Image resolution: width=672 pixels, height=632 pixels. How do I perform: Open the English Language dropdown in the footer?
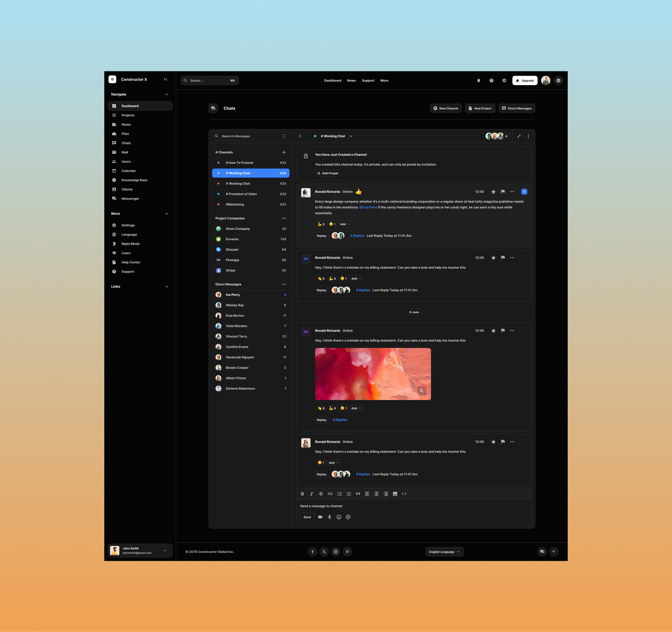tap(444, 552)
